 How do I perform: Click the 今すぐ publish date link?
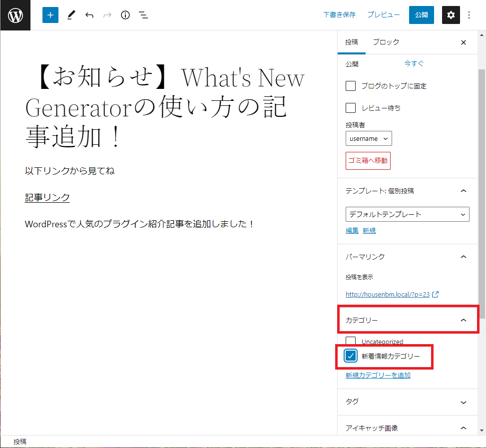(414, 63)
